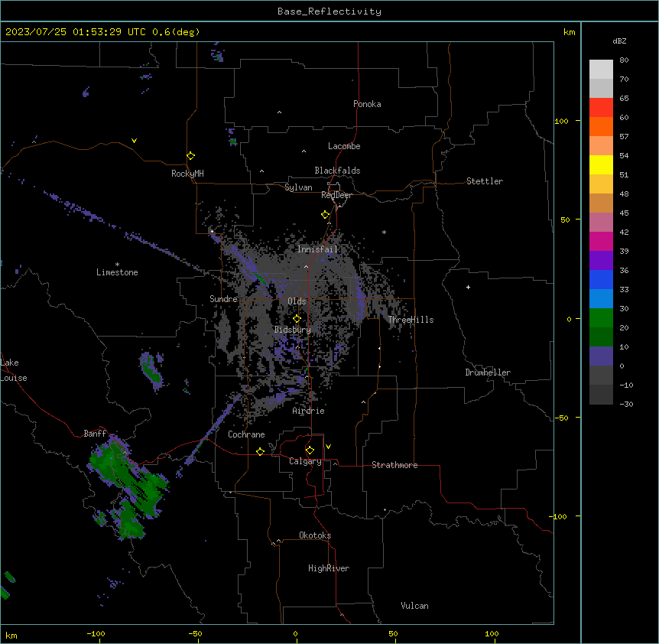Click the yellow marker above Didsbury

297,319
